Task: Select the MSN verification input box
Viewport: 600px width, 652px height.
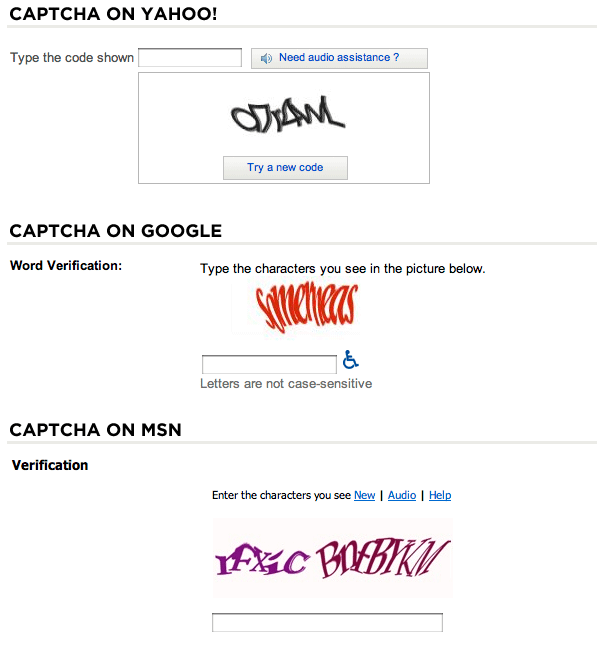Action: coord(327,622)
